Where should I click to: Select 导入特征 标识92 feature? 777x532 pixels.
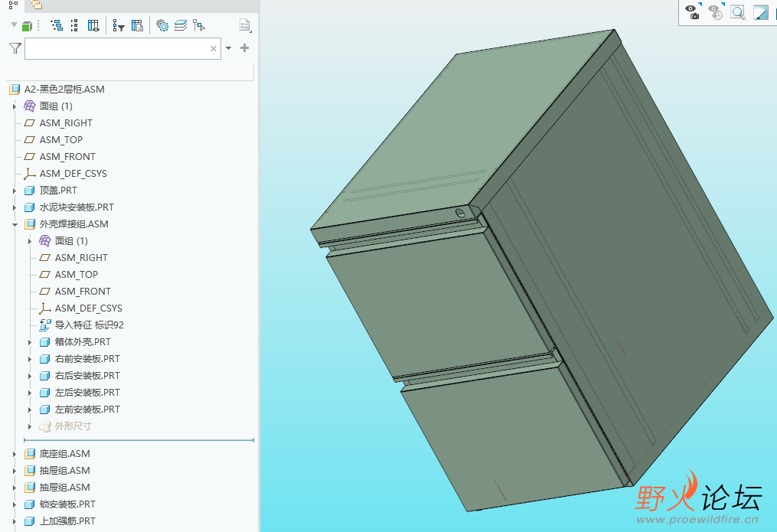point(90,325)
